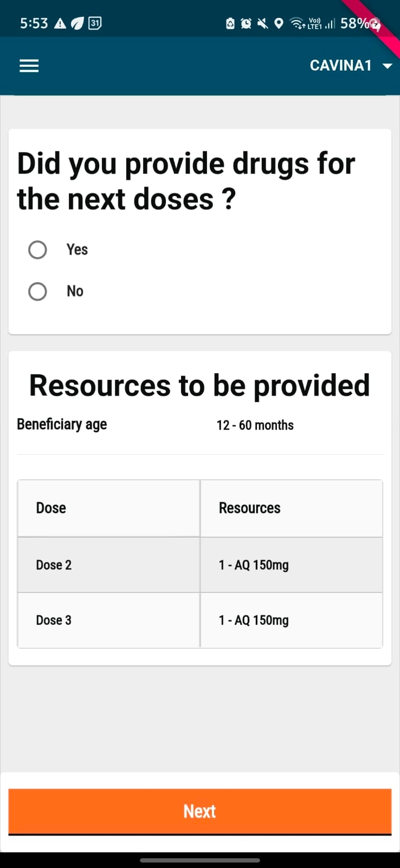Tap the alarm clock status icon
This screenshot has width=400, height=868.
tap(246, 23)
